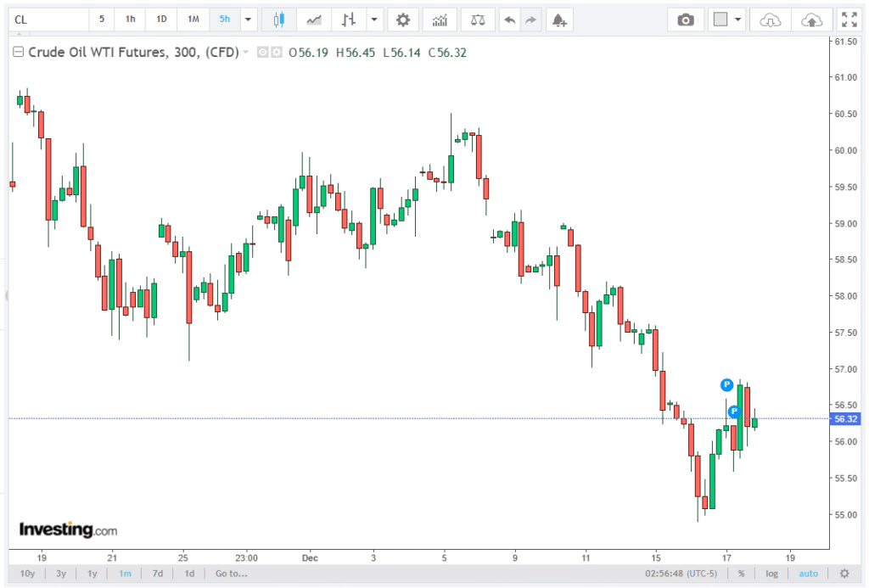This screenshot has width=869, height=588.
Task: Select the 1h interval tab
Action: (x=130, y=19)
